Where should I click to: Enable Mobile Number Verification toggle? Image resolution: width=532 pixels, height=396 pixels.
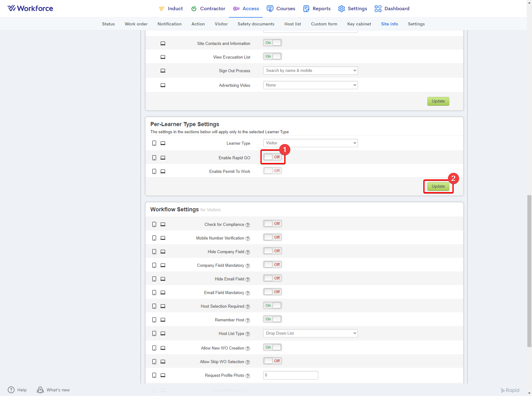click(273, 237)
